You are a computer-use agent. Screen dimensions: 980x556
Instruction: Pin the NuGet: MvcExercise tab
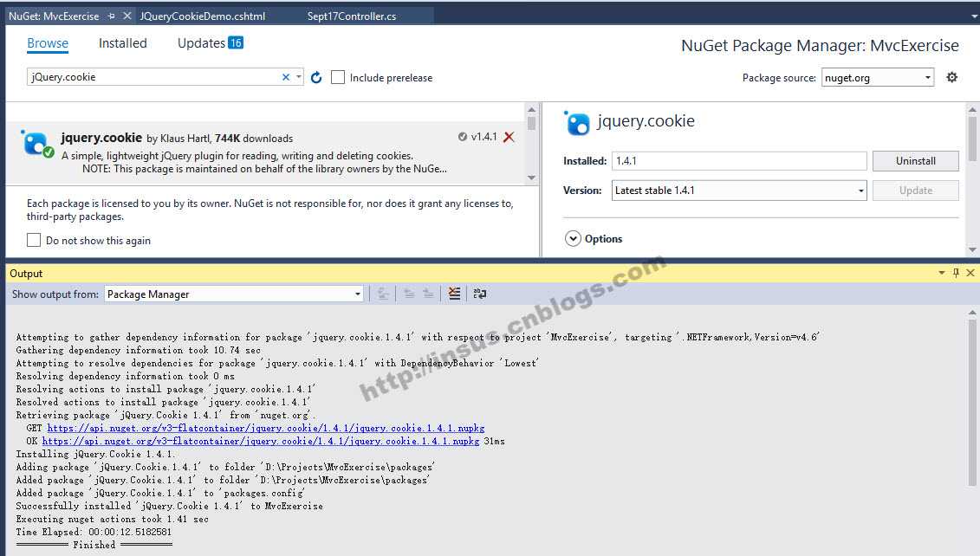[x=111, y=16]
